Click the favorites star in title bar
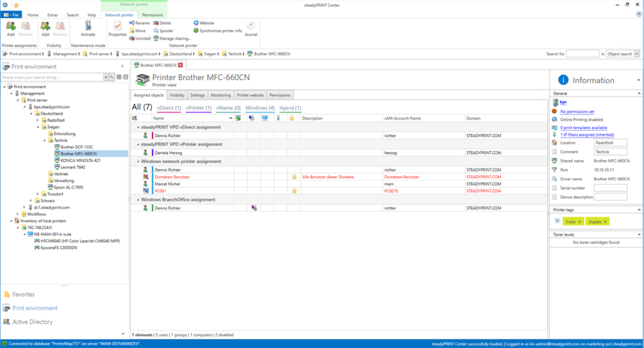This screenshot has width=644, height=348. point(16,5)
